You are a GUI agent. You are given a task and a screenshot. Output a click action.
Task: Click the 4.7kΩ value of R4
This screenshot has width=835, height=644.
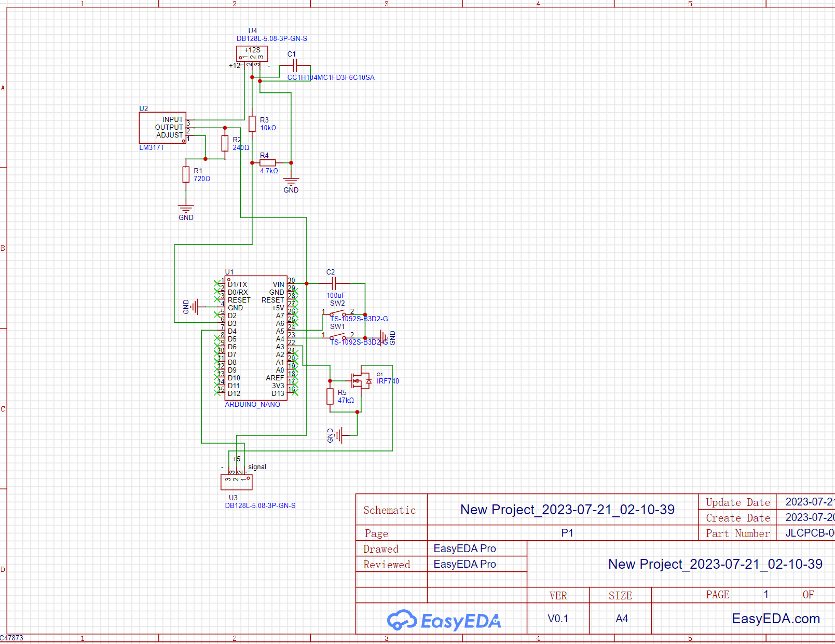269,171
